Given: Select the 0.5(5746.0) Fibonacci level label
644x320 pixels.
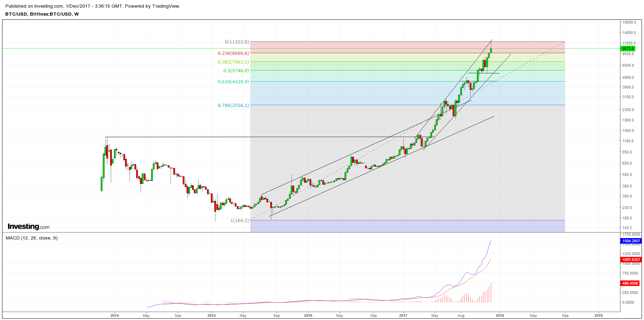Looking at the screenshot, I should (x=236, y=71).
